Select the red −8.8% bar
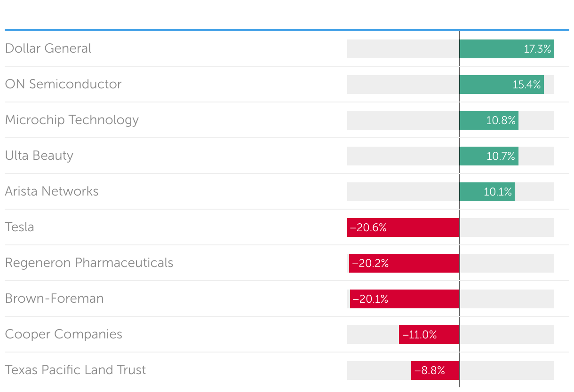 click(x=435, y=370)
